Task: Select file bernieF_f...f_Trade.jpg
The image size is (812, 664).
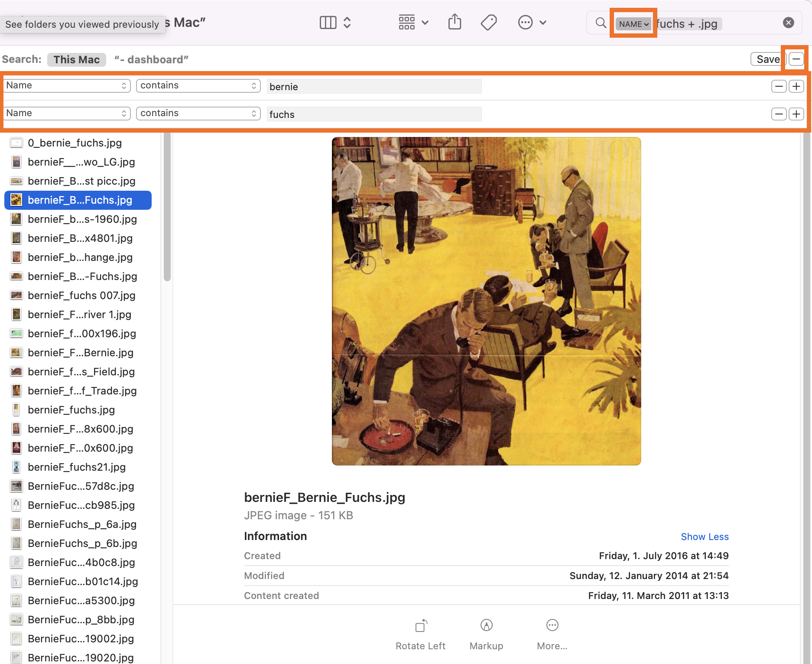Action: pos(78,391)
